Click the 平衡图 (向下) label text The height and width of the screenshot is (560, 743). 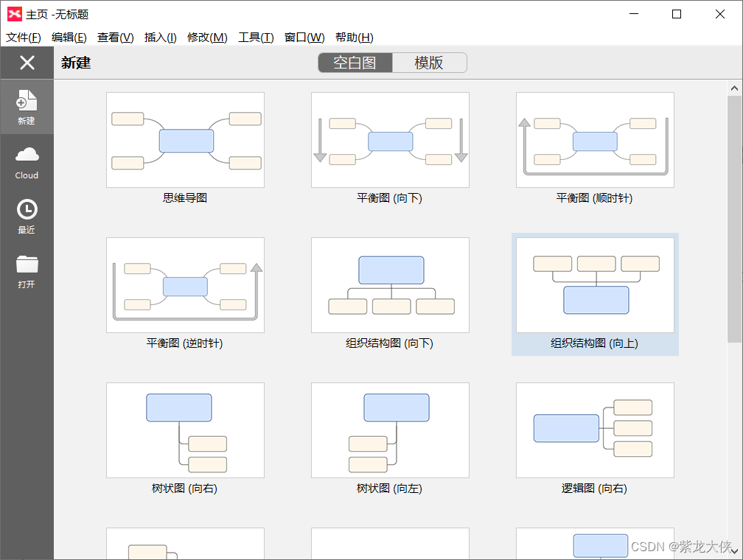point(389,198)
